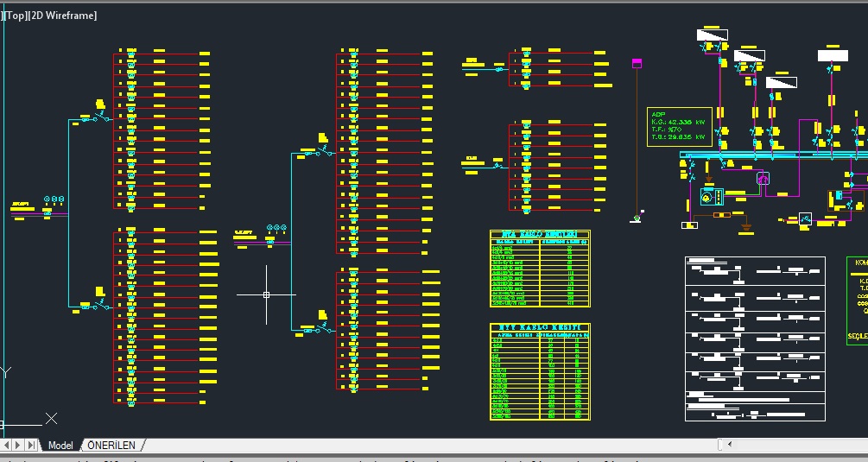The height and width of the screenshot is (462, 868).
Task: Select the brown earth ground symbol
Action: tap(748, 229)
